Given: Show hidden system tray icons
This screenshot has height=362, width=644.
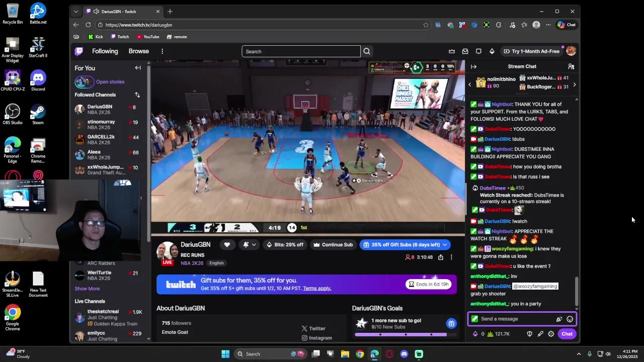Looking at the screenshot, I should point(579,354).
